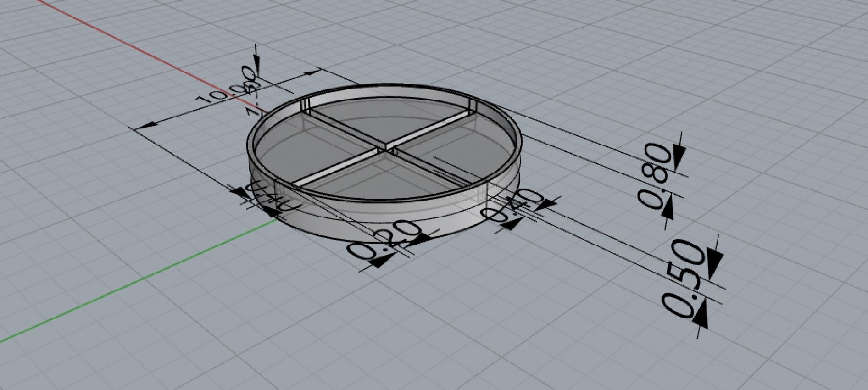Select the 0.20 dimension label
The width and height of the screenshot is (868, 390).
pyautogui.click(x=384, y=240)
